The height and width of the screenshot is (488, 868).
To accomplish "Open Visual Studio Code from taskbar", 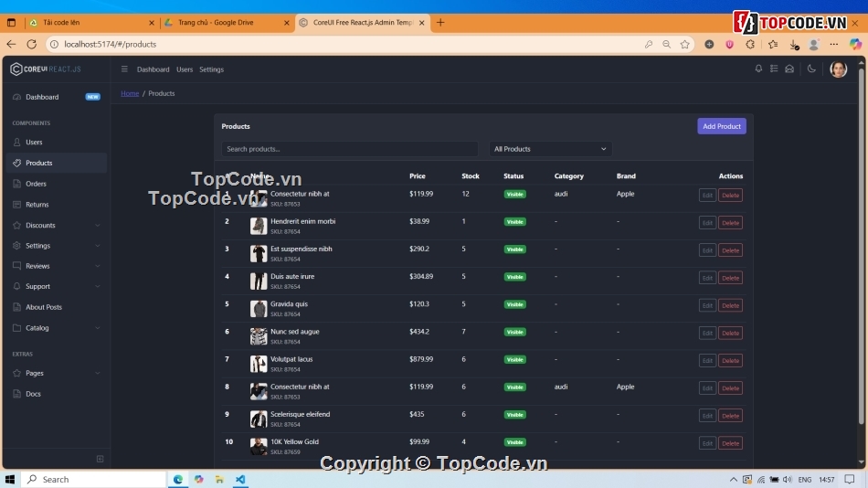I will coord(240,479).
